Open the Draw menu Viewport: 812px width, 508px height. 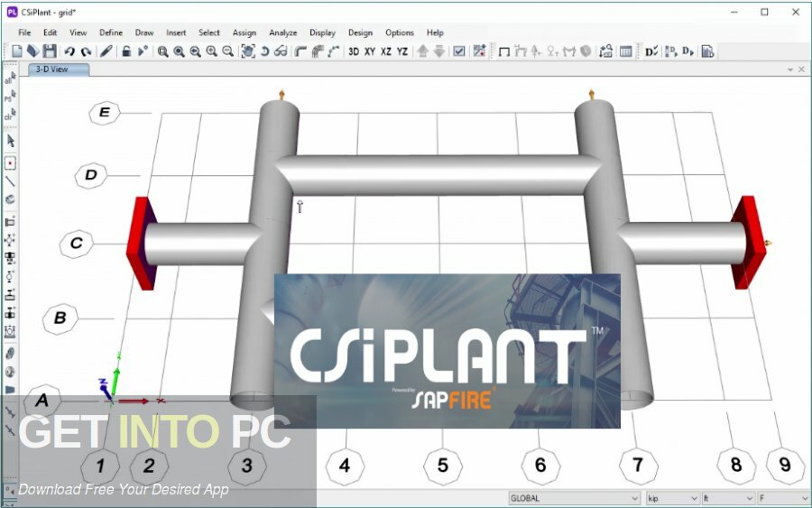[144, 32]
